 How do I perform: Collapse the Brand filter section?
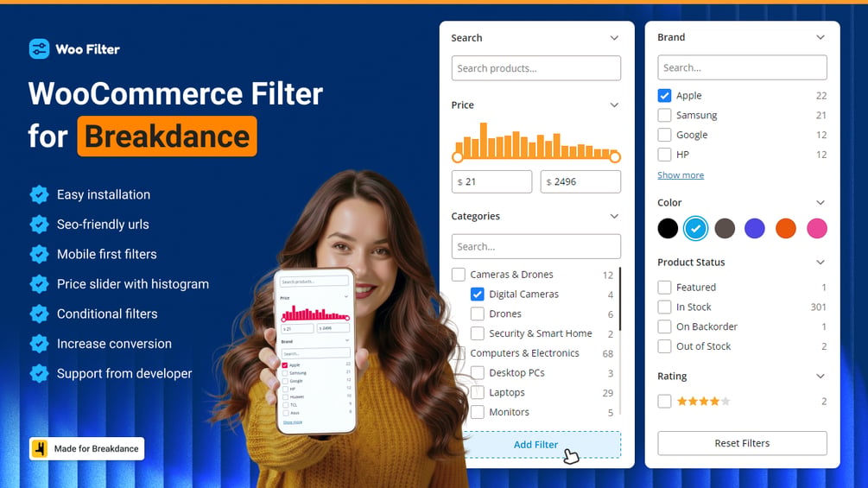[820, 37]
